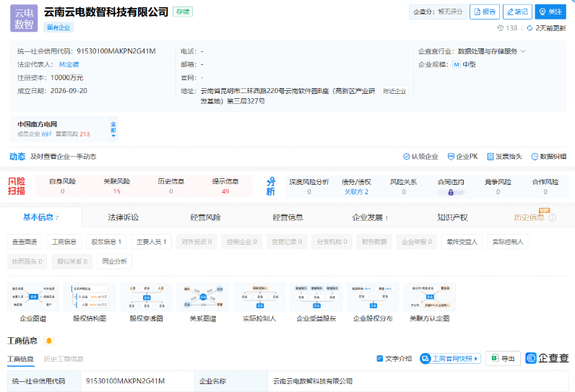
Task: Open 债务/债权 关联方 2
Action: pos(356,187)
